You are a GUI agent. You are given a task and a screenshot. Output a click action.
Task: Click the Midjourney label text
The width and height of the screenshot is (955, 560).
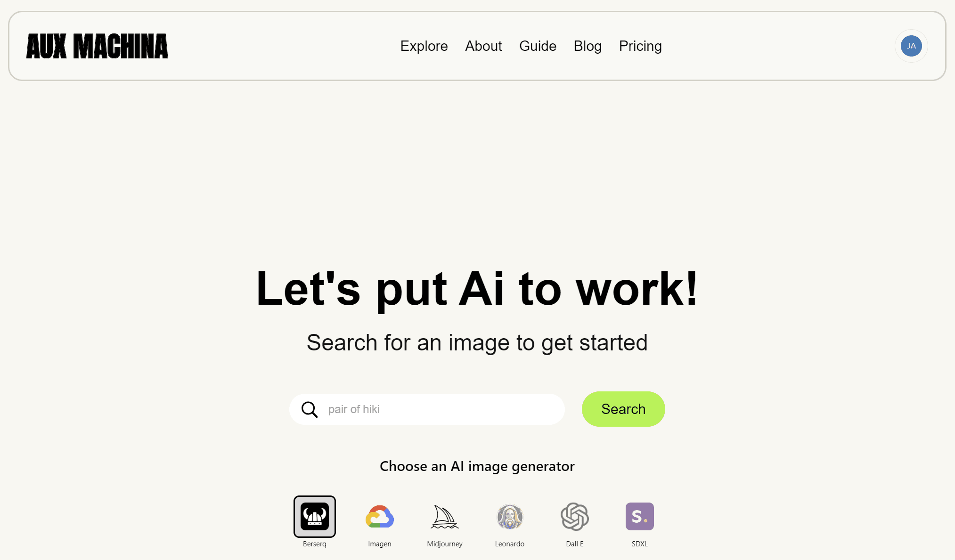coord(444,544)
